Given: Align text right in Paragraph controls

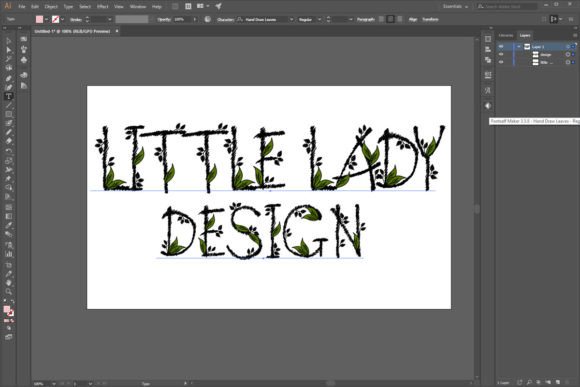Looking at the screenshot, I should (399, 19).
